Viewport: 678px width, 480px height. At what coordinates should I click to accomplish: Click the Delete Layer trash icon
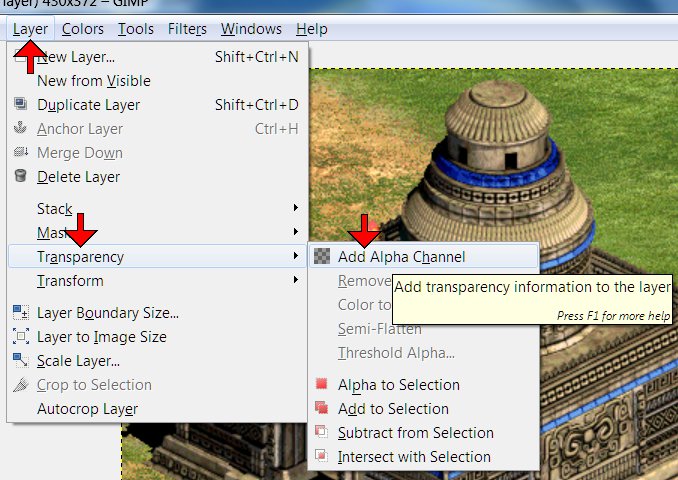tap(20, 177)
